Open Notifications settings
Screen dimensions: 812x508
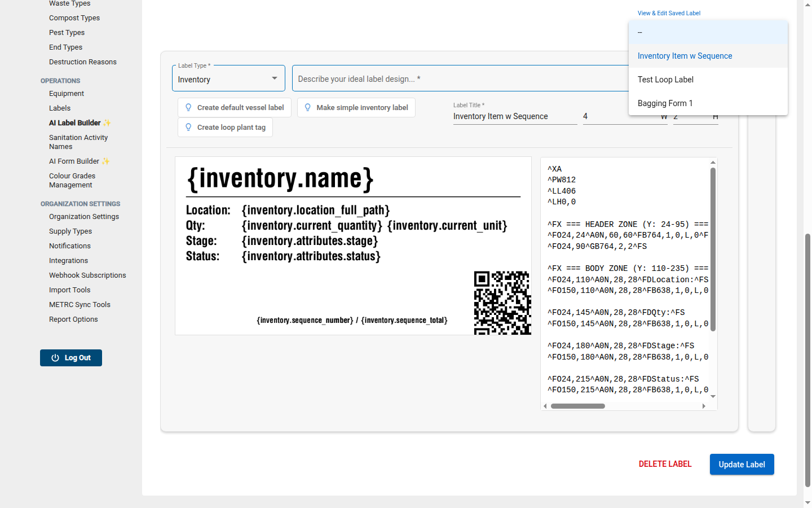coord(70,246)
